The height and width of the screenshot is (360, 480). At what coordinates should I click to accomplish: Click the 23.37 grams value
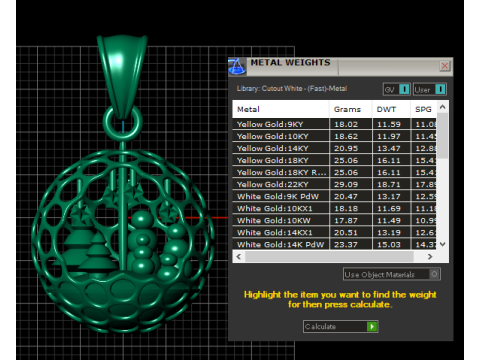(x=346, y=244)
